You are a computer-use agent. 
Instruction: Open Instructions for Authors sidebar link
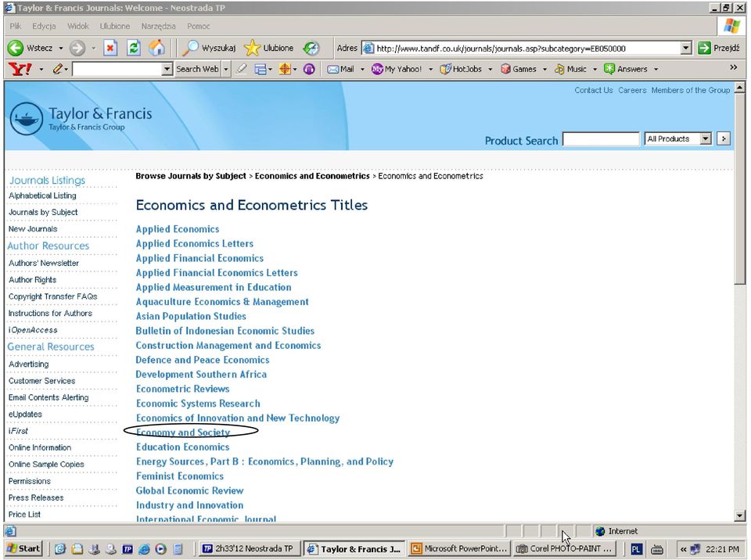click(x=50, y=313)
